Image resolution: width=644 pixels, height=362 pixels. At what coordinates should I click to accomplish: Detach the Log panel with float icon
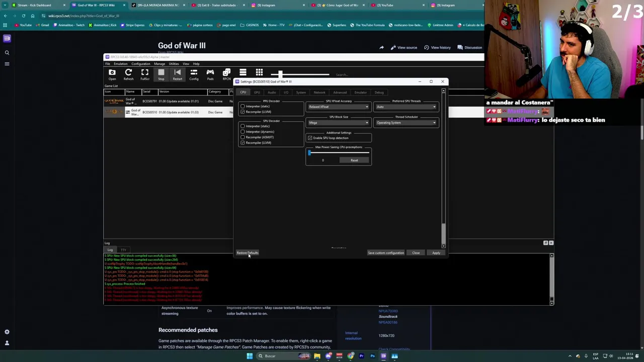(x=545, y=243)
